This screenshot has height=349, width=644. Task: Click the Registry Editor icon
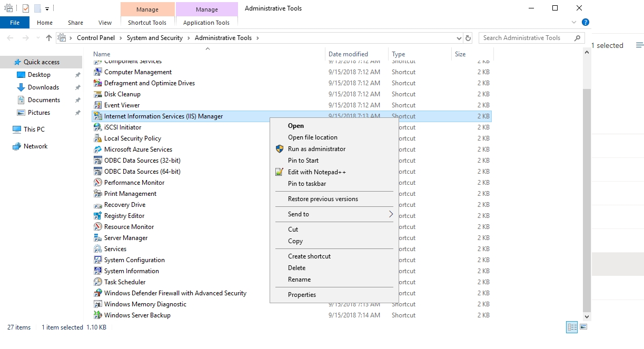coord(97,216)
